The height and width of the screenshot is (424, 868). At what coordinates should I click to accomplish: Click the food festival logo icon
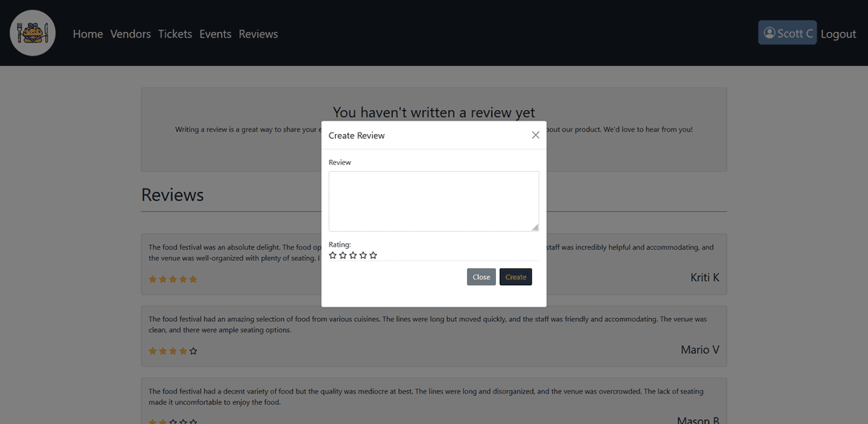32,33
